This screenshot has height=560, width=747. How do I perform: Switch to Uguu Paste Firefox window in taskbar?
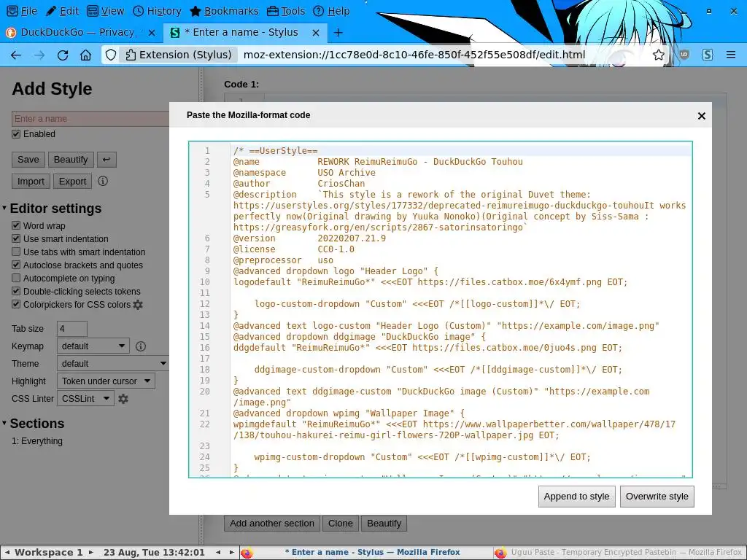(x=619, y=553)
